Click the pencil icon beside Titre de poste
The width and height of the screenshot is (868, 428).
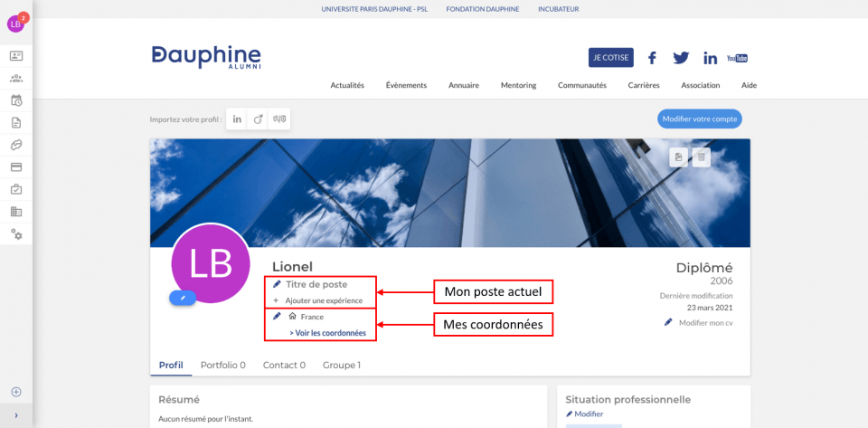click(277, 284)
